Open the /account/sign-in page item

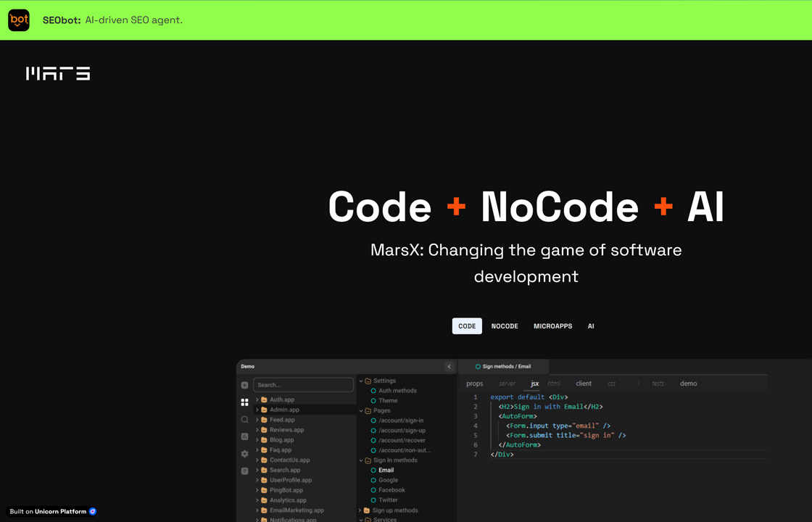[x=401, y=420]
